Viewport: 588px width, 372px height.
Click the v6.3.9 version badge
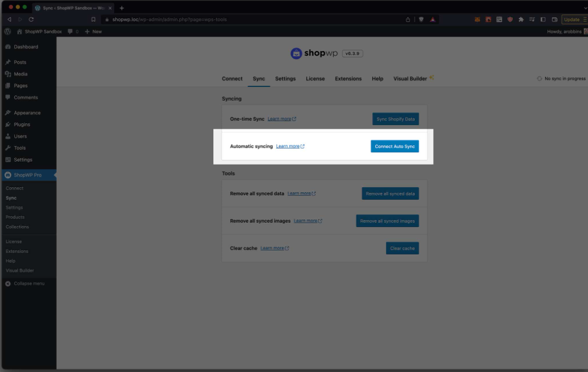[352, 53]
